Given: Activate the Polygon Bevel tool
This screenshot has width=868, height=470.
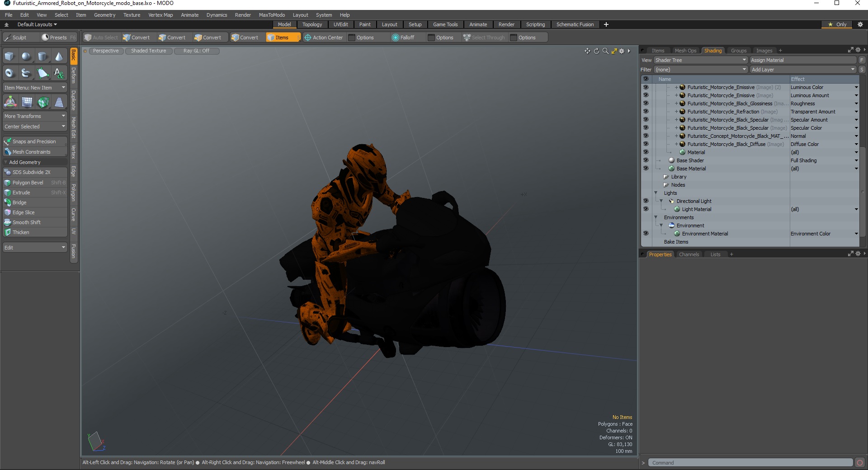Looking at the screenshot, I should tap(35, 183).
